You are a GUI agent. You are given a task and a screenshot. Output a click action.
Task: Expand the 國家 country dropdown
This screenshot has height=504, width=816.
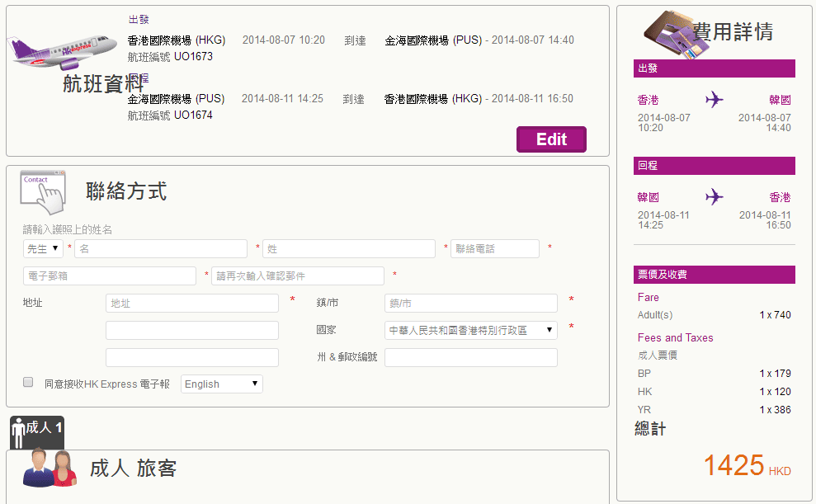[470, 330]
